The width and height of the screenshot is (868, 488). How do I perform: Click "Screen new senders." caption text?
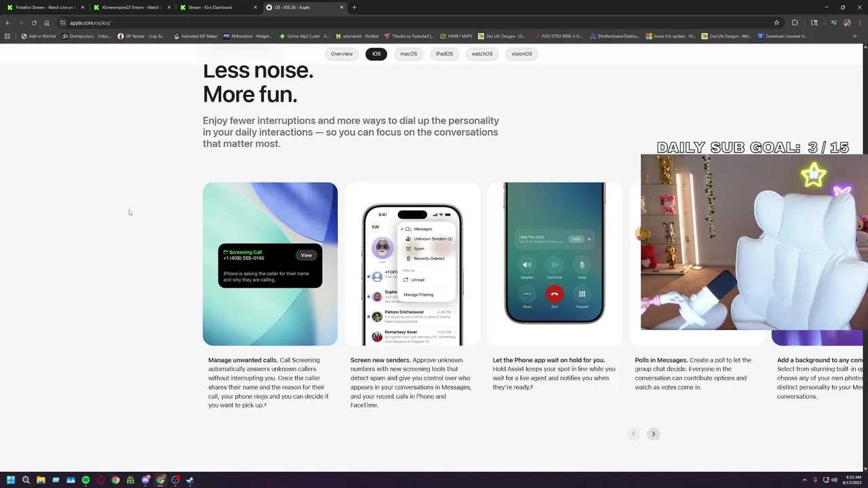tap(382, 361)
